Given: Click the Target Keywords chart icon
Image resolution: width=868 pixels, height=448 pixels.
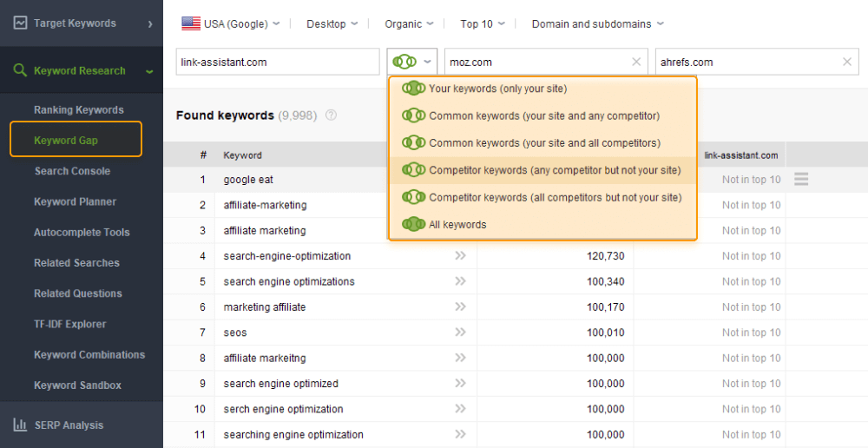Looking at the screenshot, I should coord(20,23).
